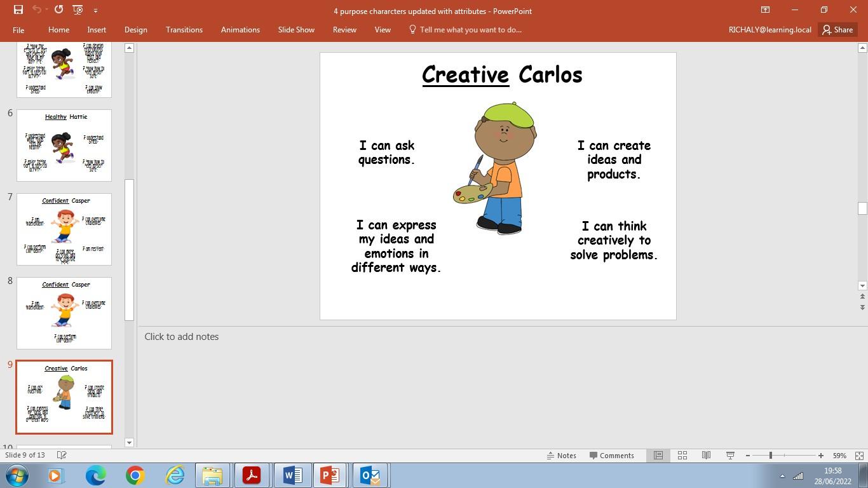
Task: Click the 'Slide 9 of 13' status indicator
Action: click(x=25, y=455)
